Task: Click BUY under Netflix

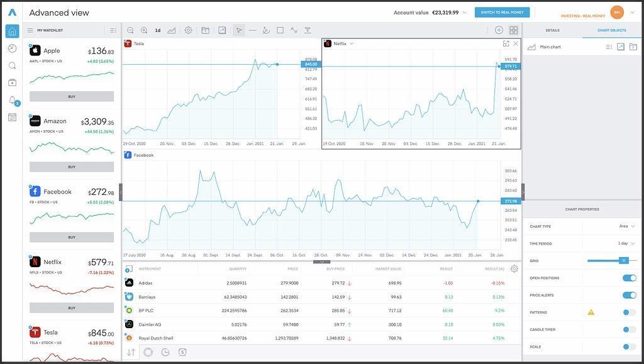Action: [72, 308]
